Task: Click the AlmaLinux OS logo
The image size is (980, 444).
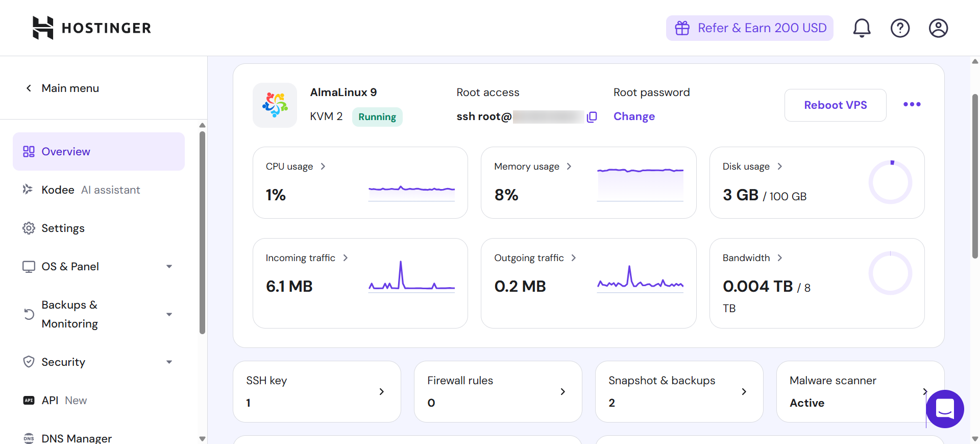Action: (275, 105)
